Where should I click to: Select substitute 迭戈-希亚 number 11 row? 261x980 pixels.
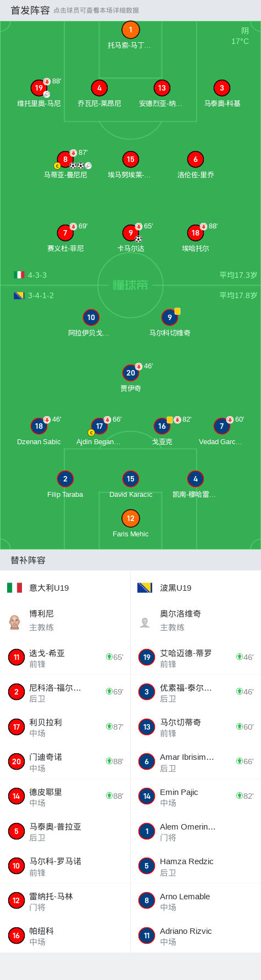[x=65, y=657]
